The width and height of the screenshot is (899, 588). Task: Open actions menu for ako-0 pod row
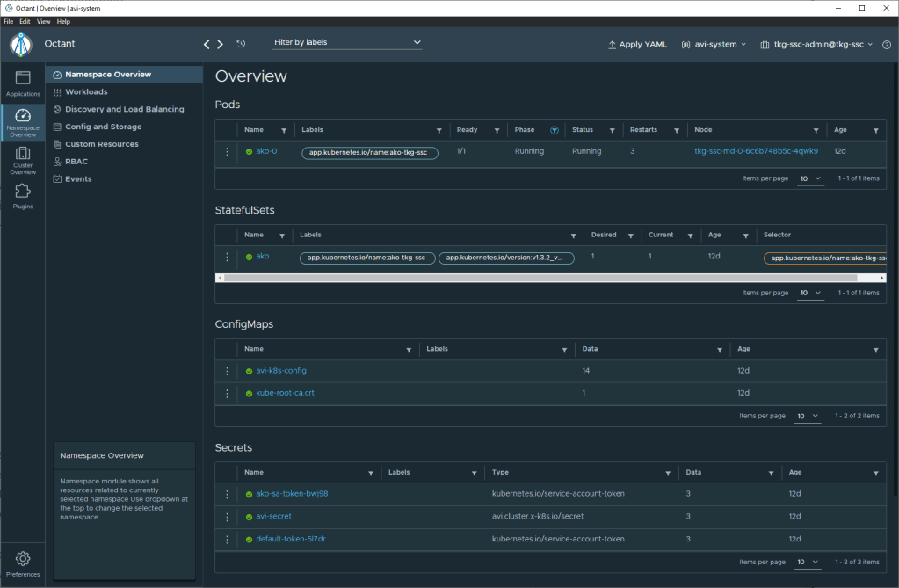(x=227, y=151)
